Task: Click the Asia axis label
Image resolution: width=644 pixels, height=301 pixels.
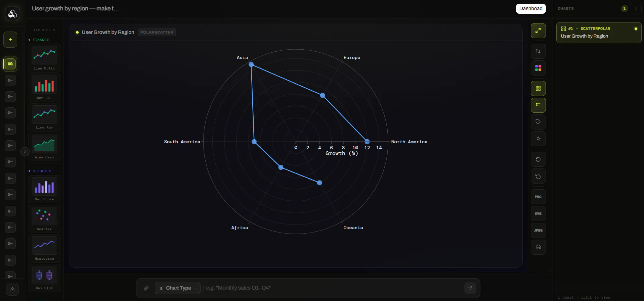Action: coord(242,58)
